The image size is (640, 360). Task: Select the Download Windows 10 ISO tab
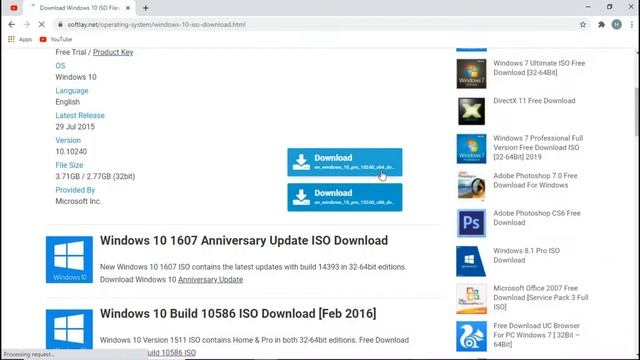point(78,8)
